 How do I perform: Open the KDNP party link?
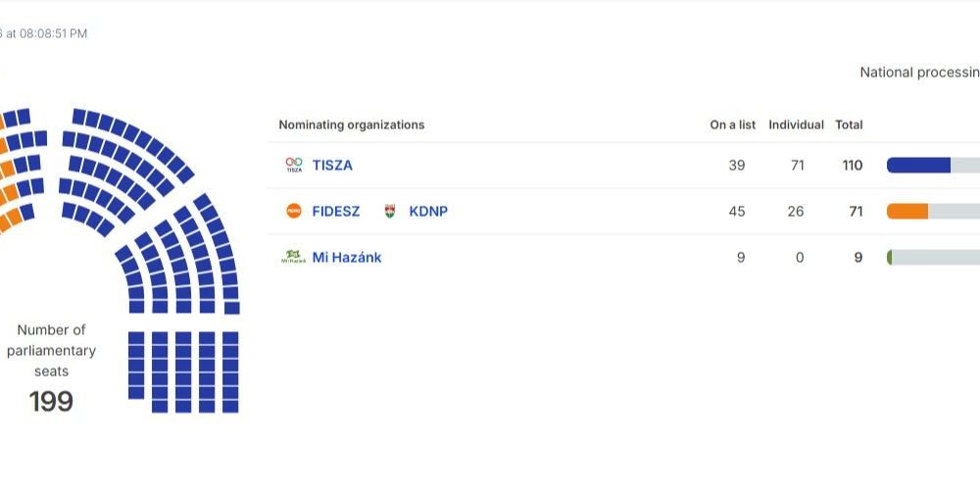[x=428, y=212]
